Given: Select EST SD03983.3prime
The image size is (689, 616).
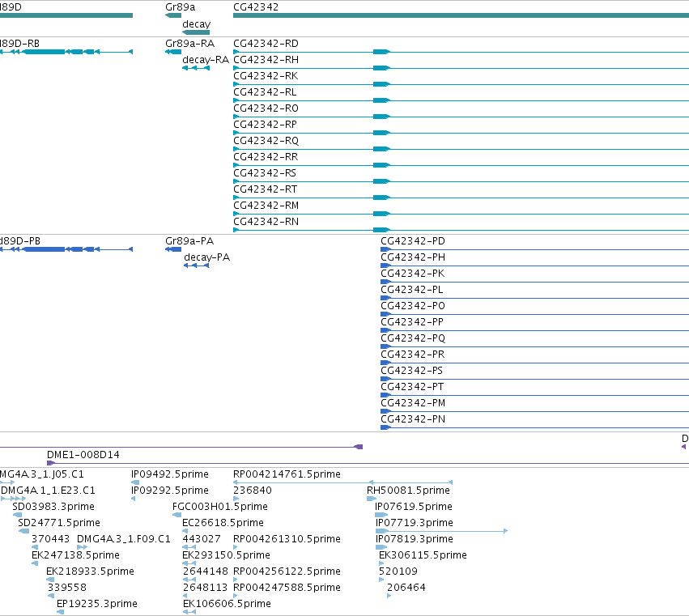Looking at the screenshot, I should [53, 507].
